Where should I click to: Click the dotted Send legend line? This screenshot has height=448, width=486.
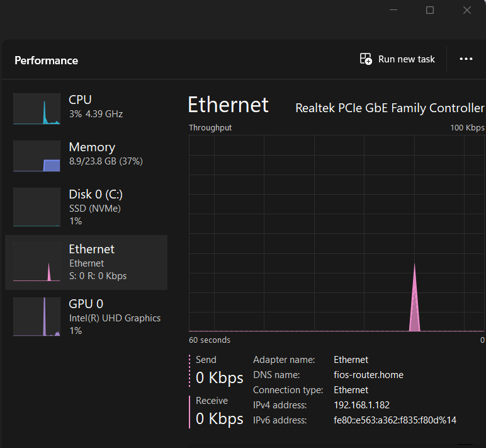tap(189, 370)
